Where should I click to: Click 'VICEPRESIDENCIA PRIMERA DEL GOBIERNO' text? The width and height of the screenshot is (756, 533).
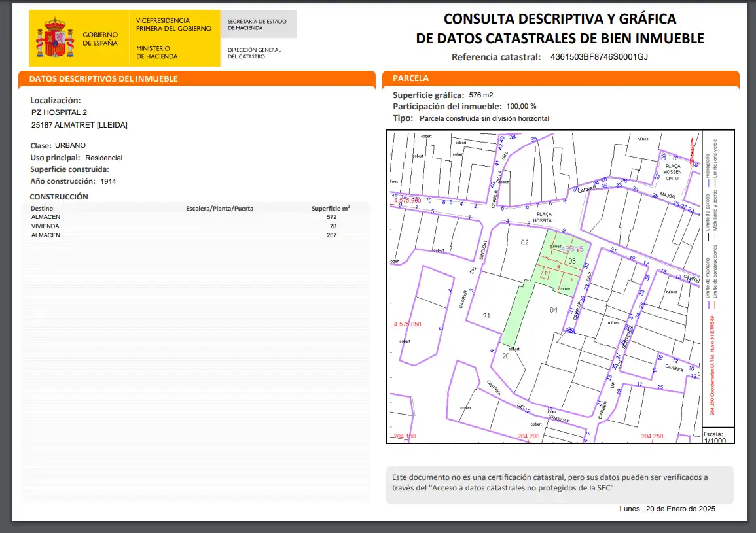click(173, 25)
